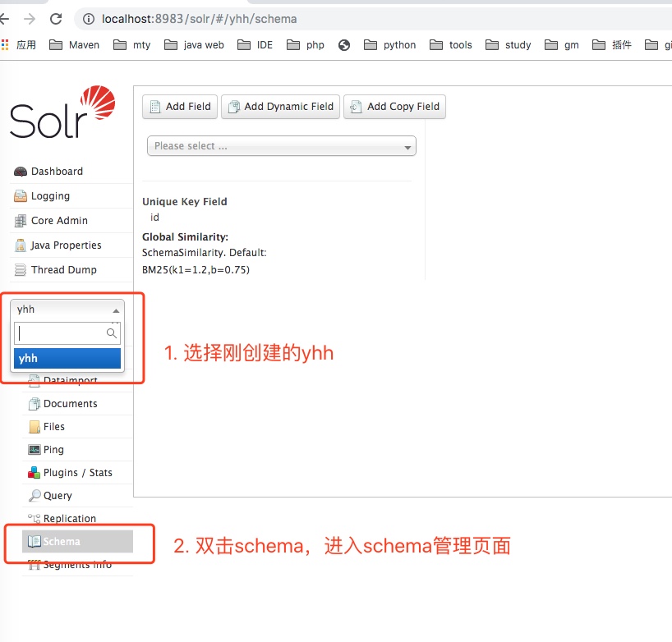Run a Ping on the core
672x642 pixels.
(53, 449)
